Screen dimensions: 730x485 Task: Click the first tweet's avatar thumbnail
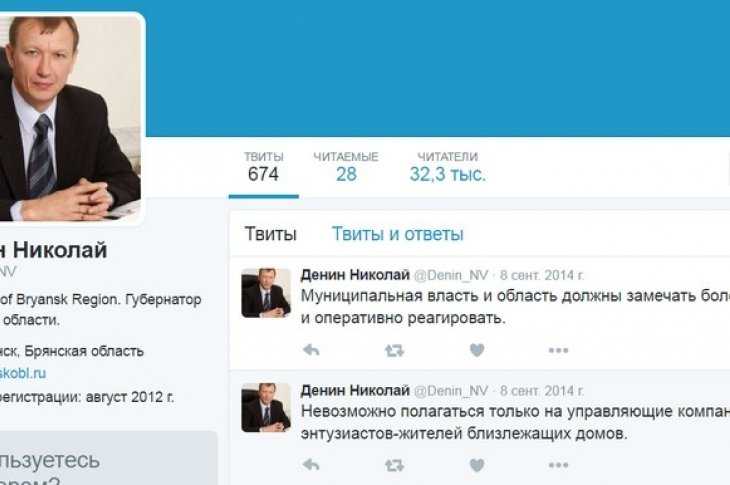coord(266,293)
